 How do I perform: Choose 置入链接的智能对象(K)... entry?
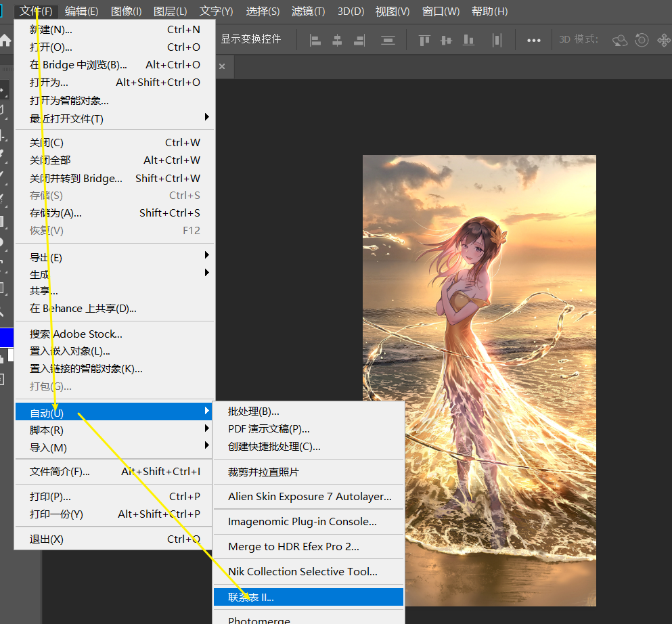(x=114, y=369)
